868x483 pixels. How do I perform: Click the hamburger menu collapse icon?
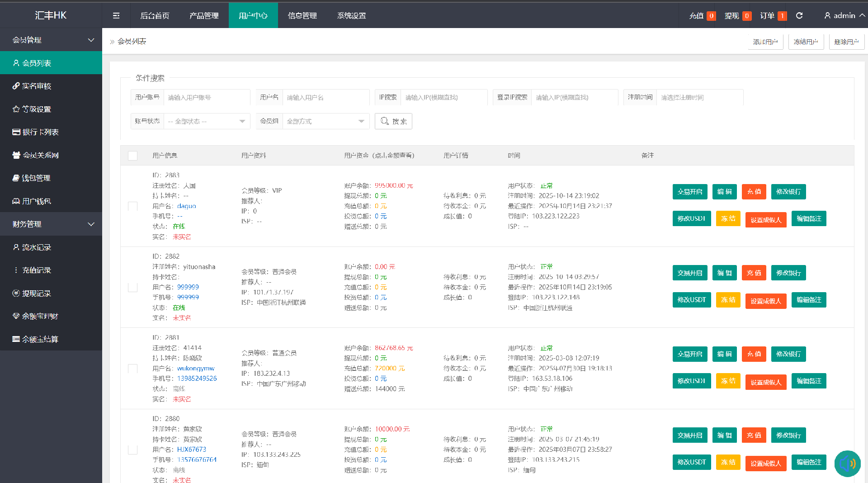coord(116,15)
